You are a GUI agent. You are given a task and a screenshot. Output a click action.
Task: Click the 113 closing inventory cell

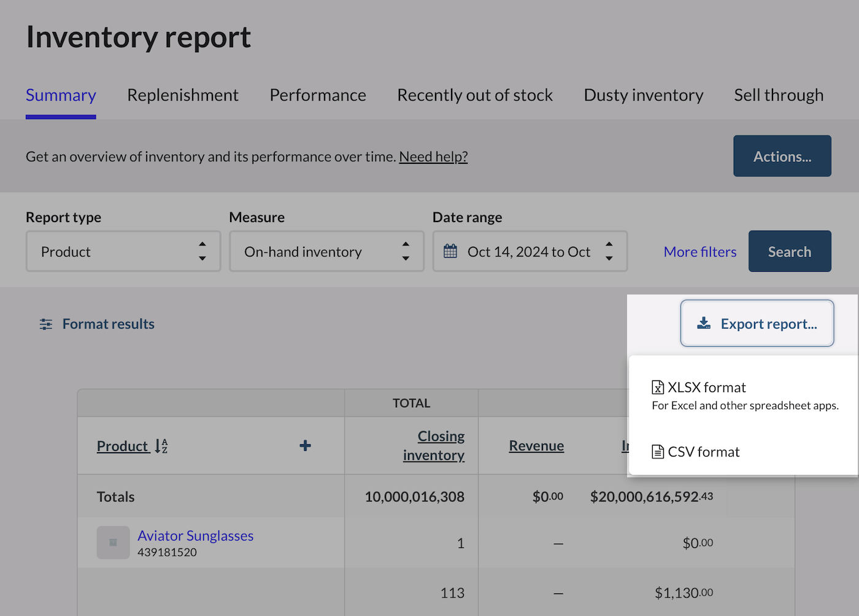pyautogui.click(x=452, y=593)
